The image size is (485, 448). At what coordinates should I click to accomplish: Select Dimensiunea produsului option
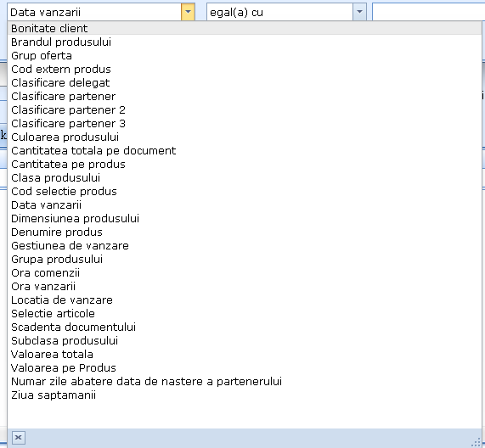coord(245,219)
